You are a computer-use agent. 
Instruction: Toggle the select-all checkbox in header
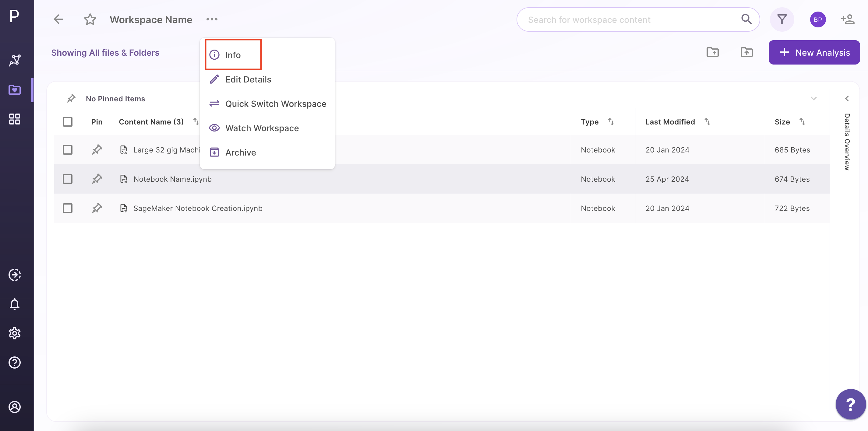click(67, 121)
